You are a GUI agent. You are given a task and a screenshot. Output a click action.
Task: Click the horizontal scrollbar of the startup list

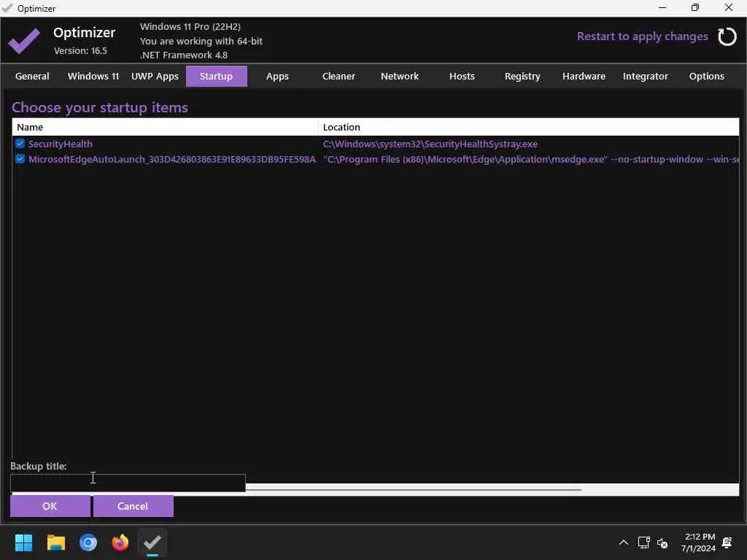414,489
